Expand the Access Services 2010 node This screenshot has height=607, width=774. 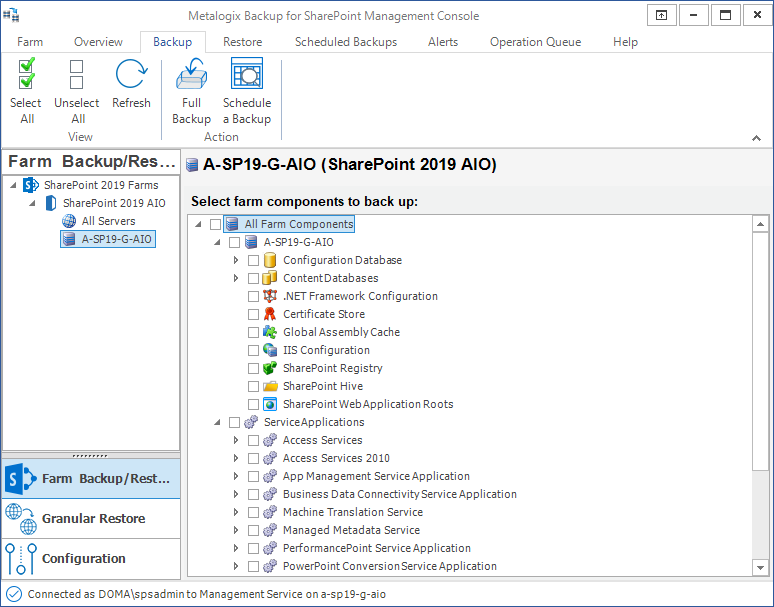(x=236, y=458)
